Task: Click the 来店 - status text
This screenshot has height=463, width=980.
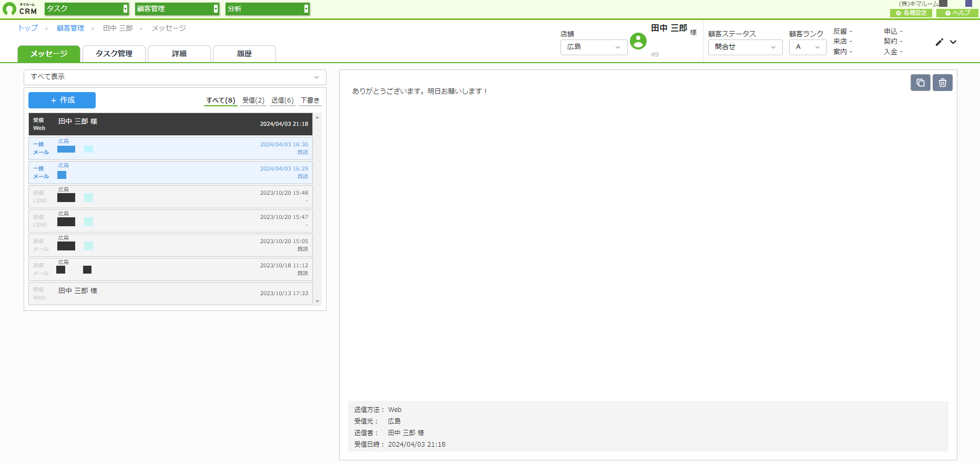Action: pyautogui.click(x=843, y=42)
